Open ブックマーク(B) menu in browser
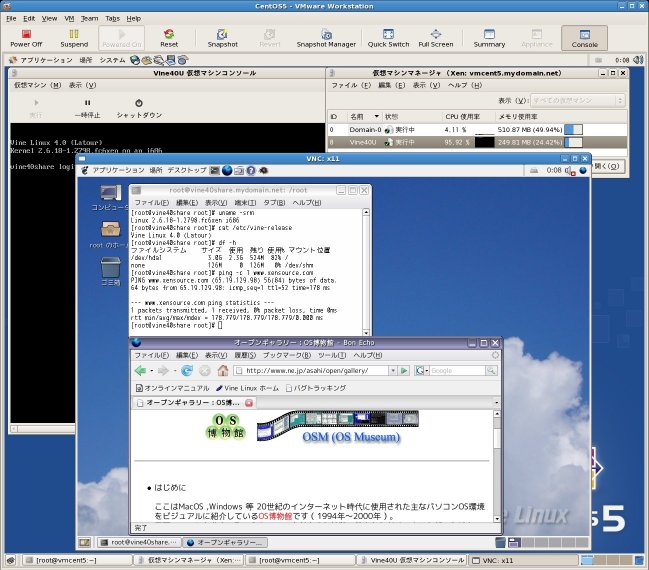649x570 pixels. click(x=287, y=355)
